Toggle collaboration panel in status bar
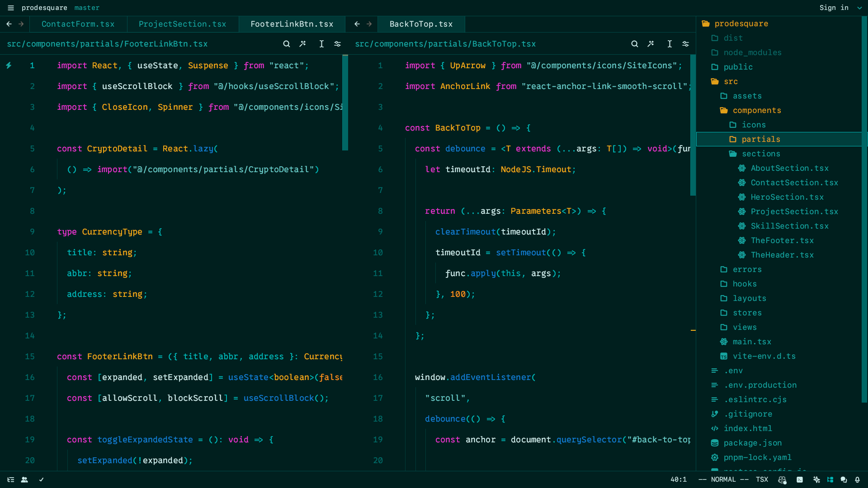This screenshot has width=868, height=488. (24, 480)
